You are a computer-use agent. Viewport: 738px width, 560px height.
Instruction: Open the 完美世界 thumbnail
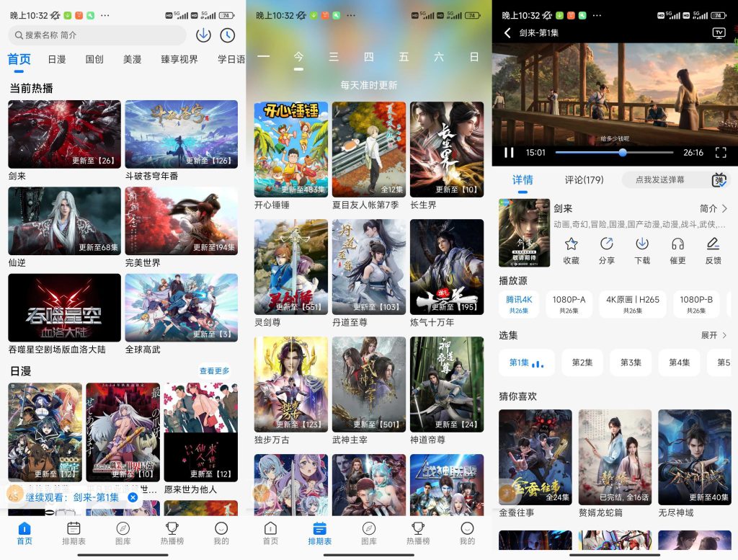pos(181,221)
